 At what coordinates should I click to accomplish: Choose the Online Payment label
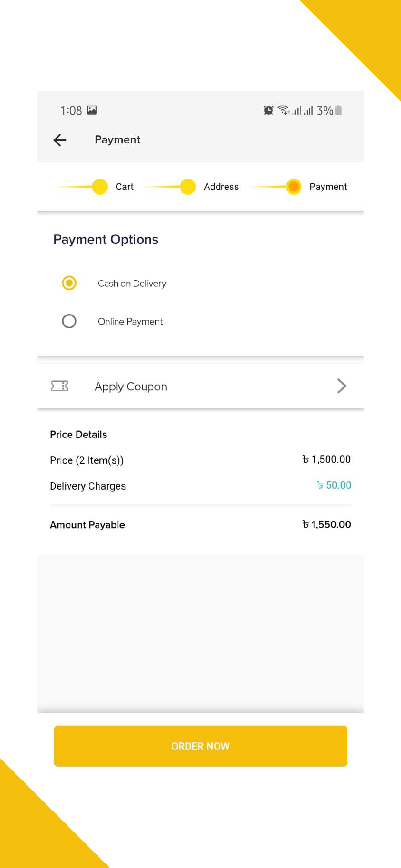[130, 321]
